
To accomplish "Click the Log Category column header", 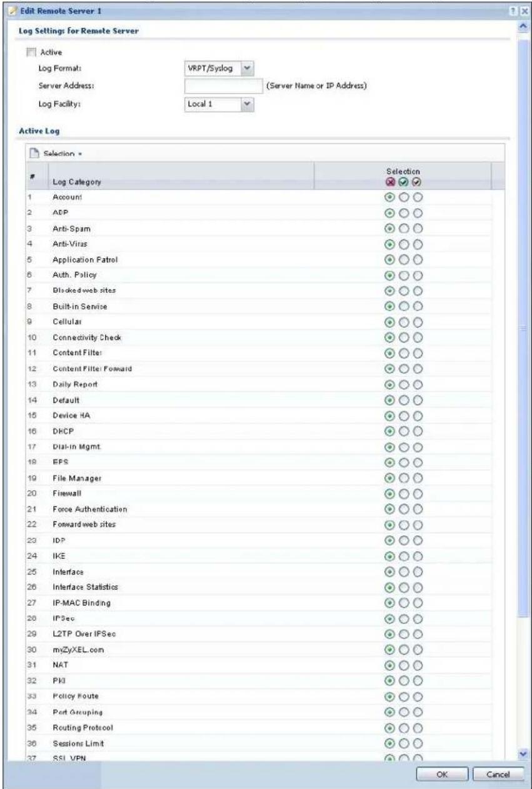I will coord(181,176).
